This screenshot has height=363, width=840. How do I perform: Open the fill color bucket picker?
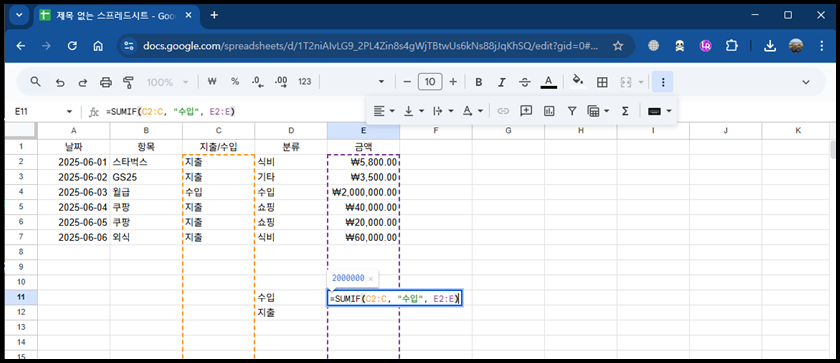578,82
